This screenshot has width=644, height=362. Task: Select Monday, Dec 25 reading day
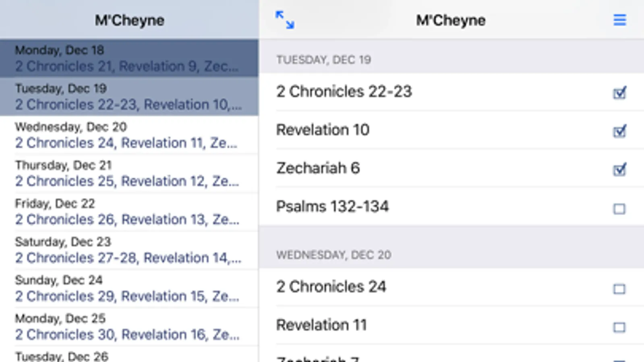129,327
